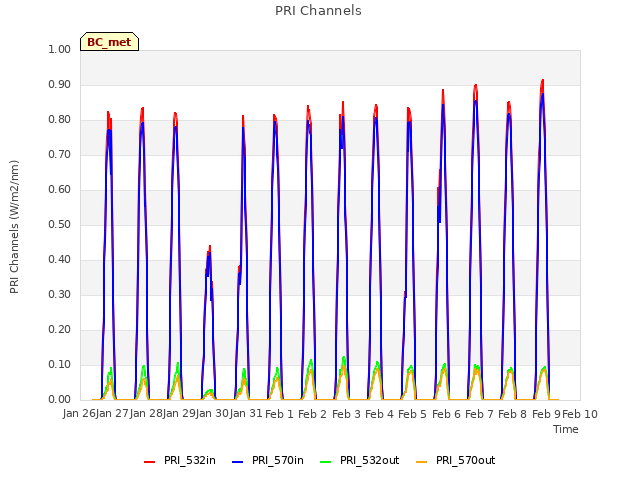Click the 0.20 y-axis tick label

click(60, 329)
